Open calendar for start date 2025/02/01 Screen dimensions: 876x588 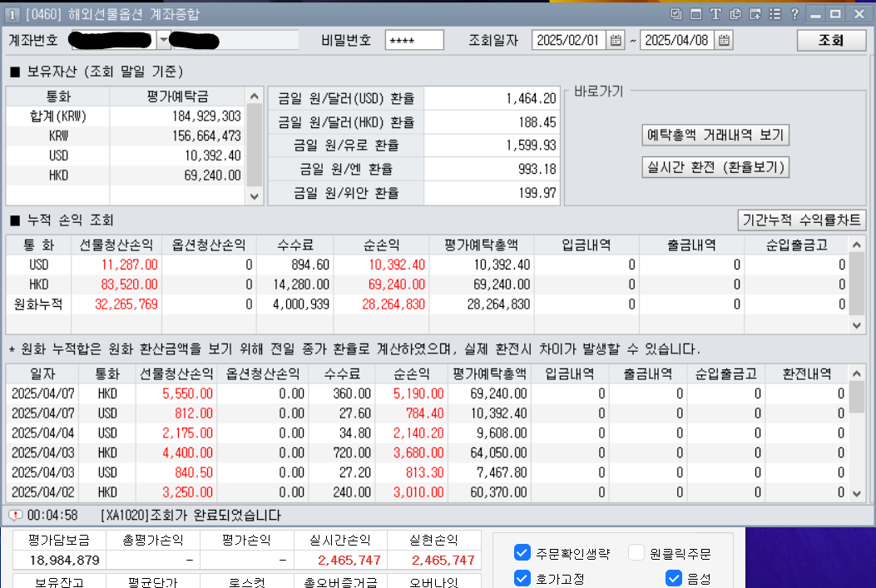(x=615, y=40)
